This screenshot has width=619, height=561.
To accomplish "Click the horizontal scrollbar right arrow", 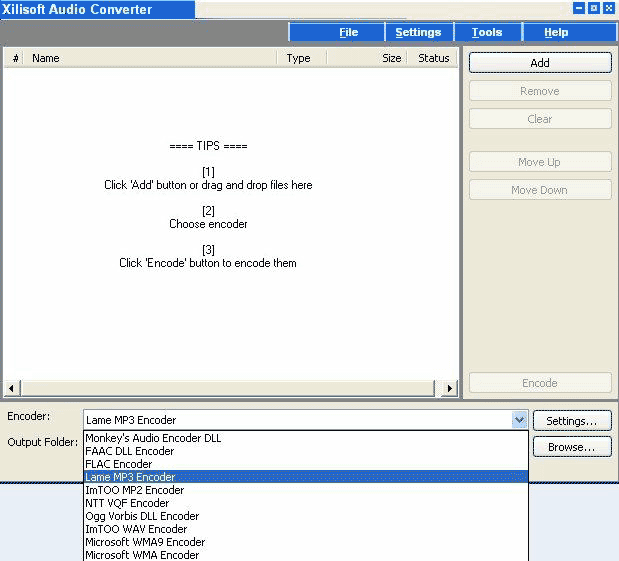I will tap(450, 388).
